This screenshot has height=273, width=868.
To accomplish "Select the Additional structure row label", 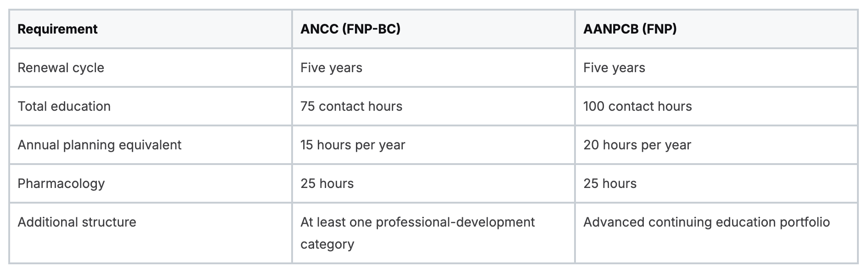I will (x=77, y=222).
